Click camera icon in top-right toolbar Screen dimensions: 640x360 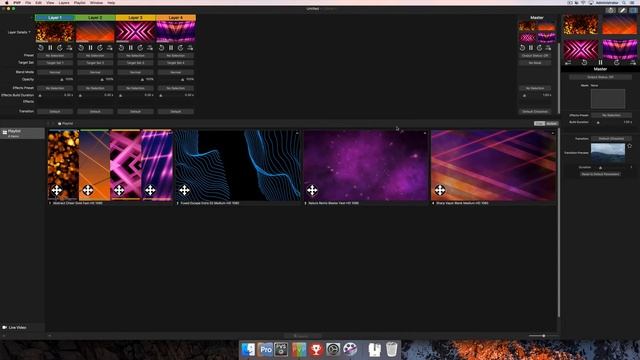point(610,10)
